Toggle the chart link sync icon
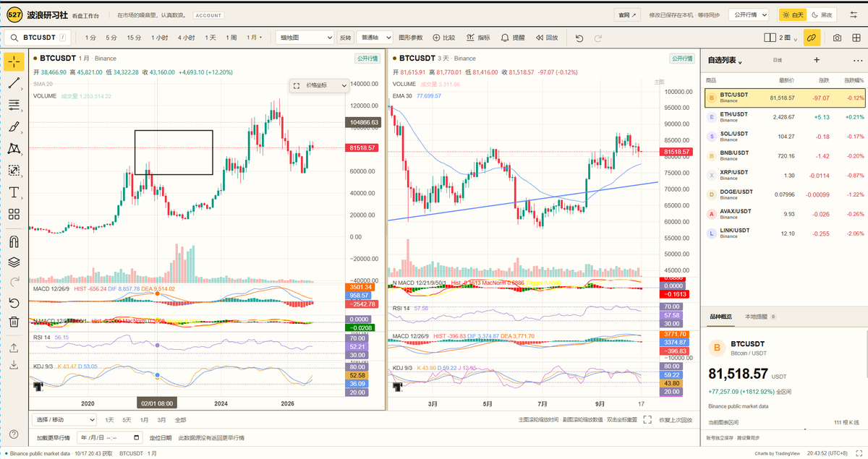 click(812, 38)
